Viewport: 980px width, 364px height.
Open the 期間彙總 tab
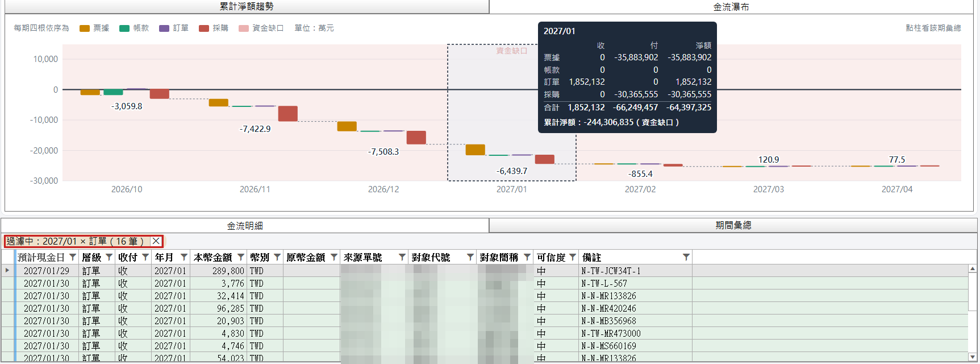[x=733, y=225]
